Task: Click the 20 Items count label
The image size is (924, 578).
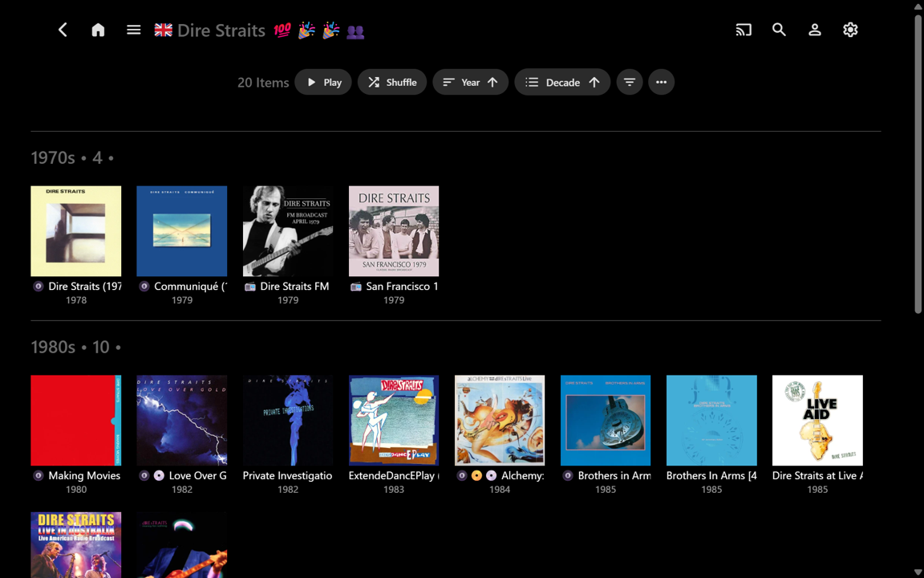Action: pos(263,83)
